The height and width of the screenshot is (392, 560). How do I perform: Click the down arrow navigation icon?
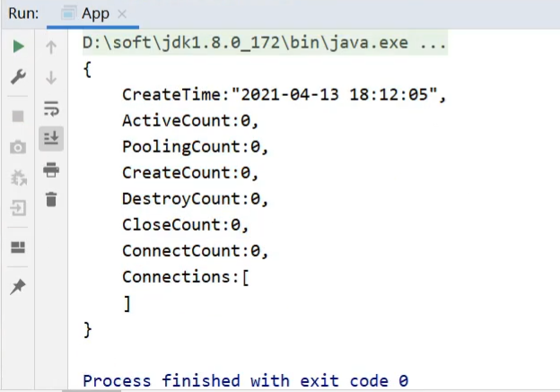51,78
